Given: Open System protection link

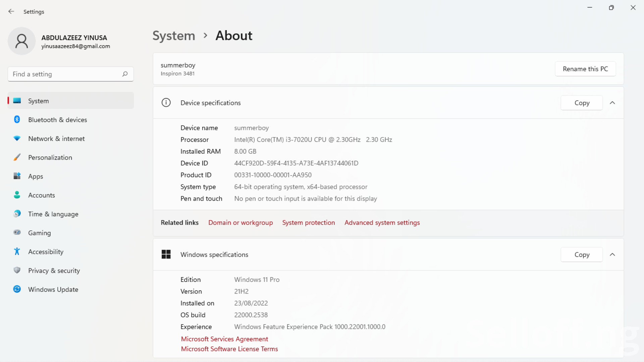Looking at the screenshot, I should [x=308, y=222].
